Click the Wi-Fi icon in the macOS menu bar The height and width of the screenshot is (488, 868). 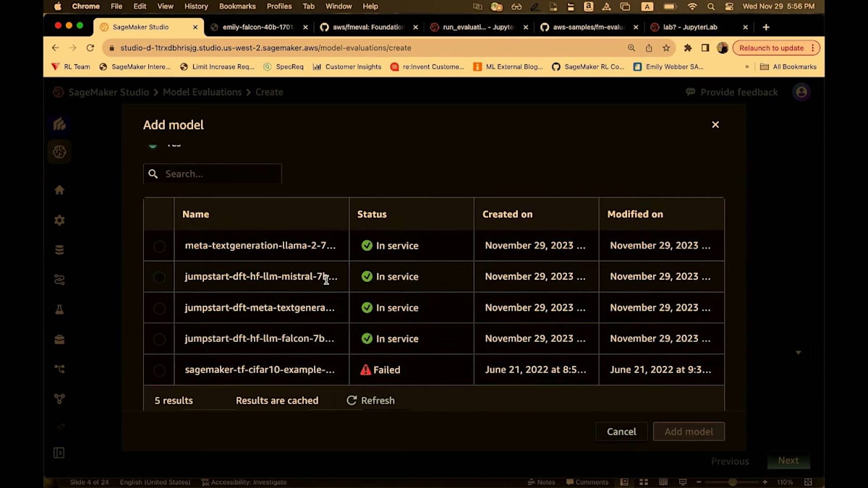[x=692, y=7]
